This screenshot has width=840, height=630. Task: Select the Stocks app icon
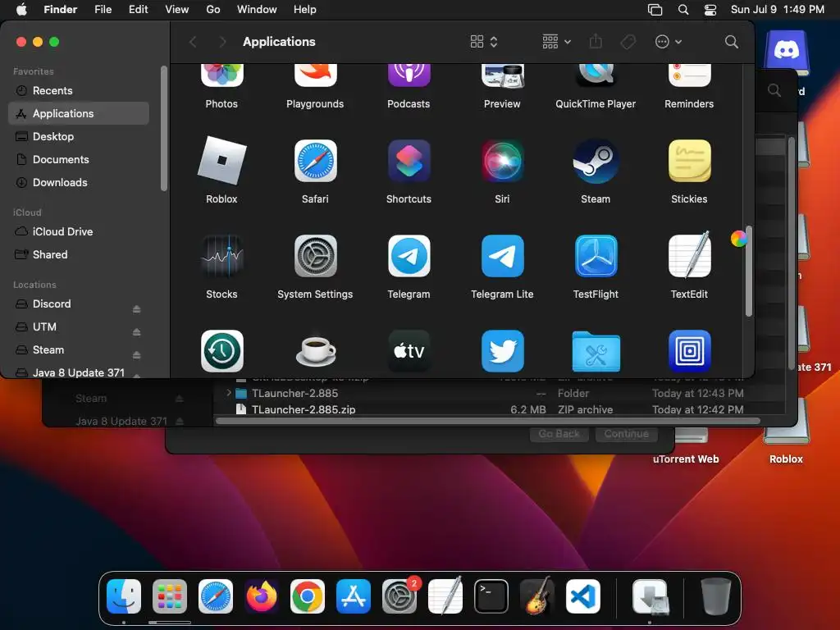coord(221,256)
